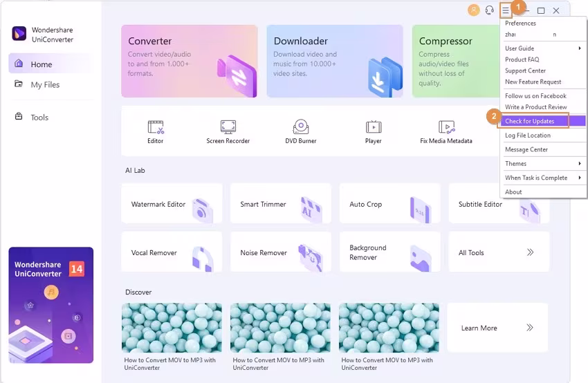Click the UniConverter 14 promo banner
Viewport: 588px width, 383px height.
51,305
